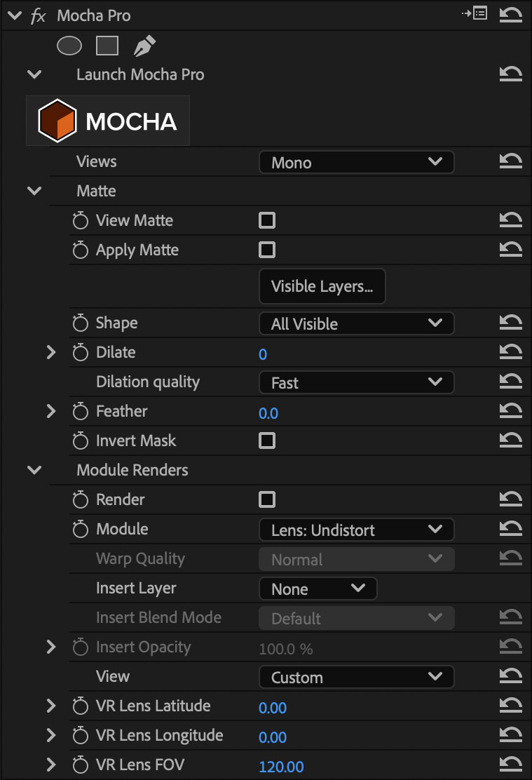Click the VR Lens Latitude value
The height and width of the screenshot is (780, 532).
[273, 708]
